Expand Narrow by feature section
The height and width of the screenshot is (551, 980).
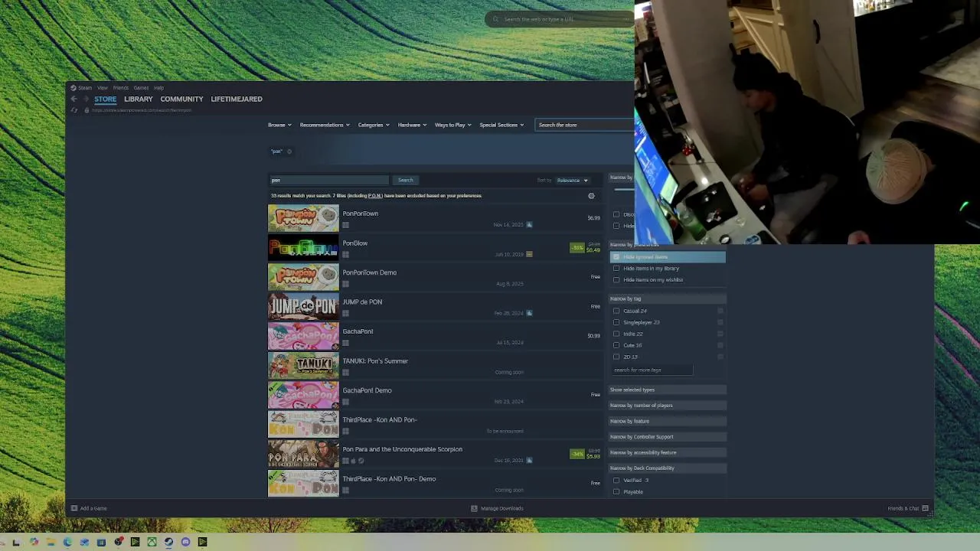[668, 421]
